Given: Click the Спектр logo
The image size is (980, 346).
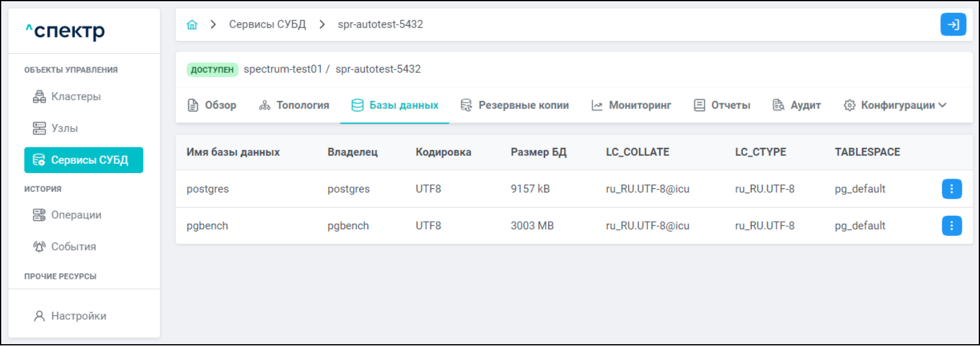Looking at the screenshot, I should (x=65, y=31).
